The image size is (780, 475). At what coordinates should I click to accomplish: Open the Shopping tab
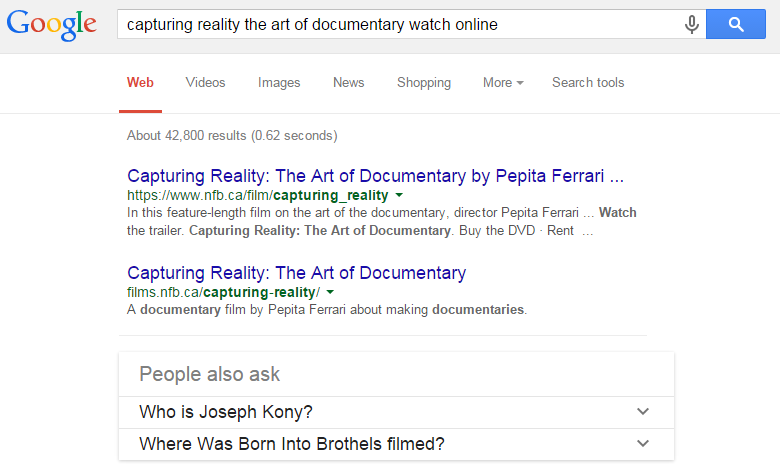(x=423, y=83)
